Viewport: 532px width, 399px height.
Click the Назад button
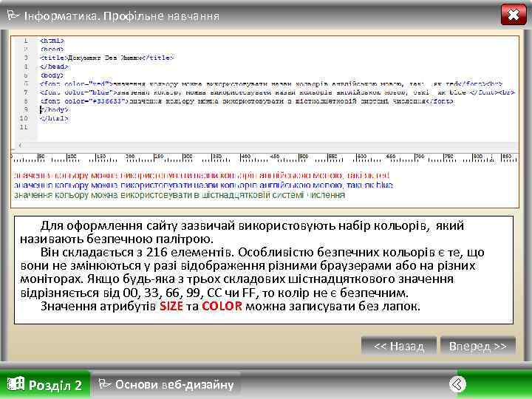coord(399,346)
